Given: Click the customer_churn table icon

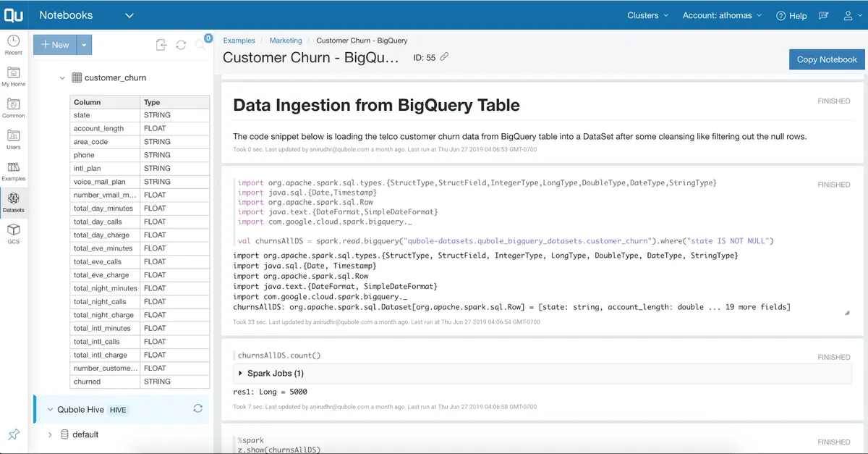Looking at the screenshot, I should (x=76, y=77).
